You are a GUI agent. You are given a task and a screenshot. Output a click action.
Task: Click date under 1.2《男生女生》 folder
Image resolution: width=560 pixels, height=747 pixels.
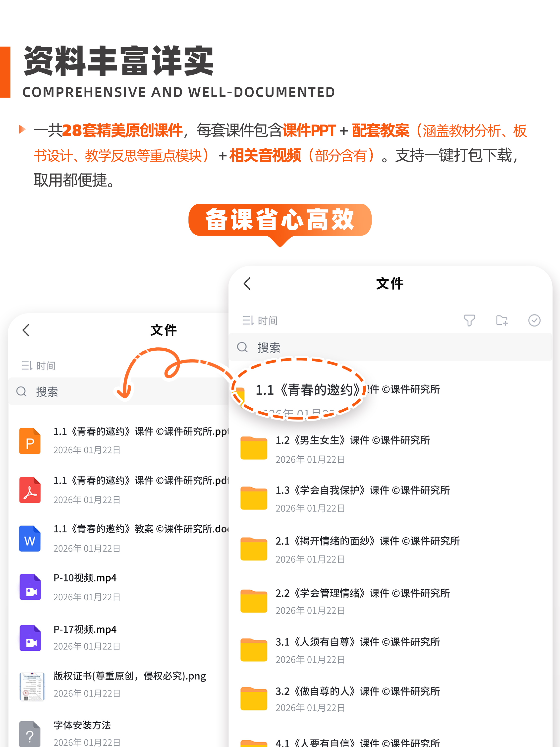click(310, 460)
